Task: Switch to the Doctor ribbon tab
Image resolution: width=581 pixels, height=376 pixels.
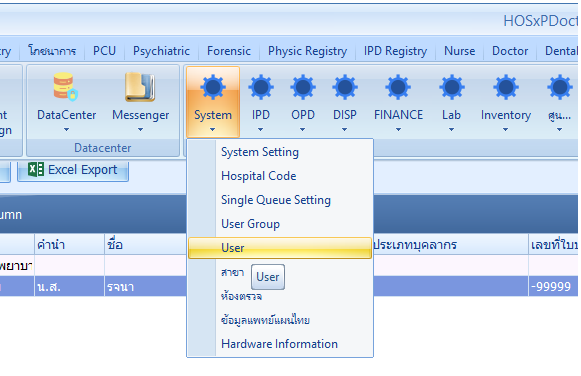Action: click(x=510, y=51)
